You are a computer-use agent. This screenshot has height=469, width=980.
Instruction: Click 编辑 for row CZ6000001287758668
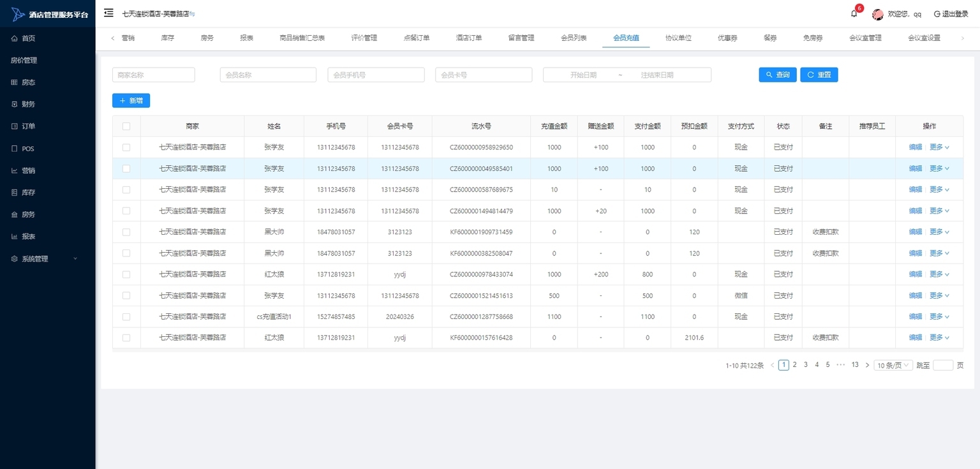[916, 316]
